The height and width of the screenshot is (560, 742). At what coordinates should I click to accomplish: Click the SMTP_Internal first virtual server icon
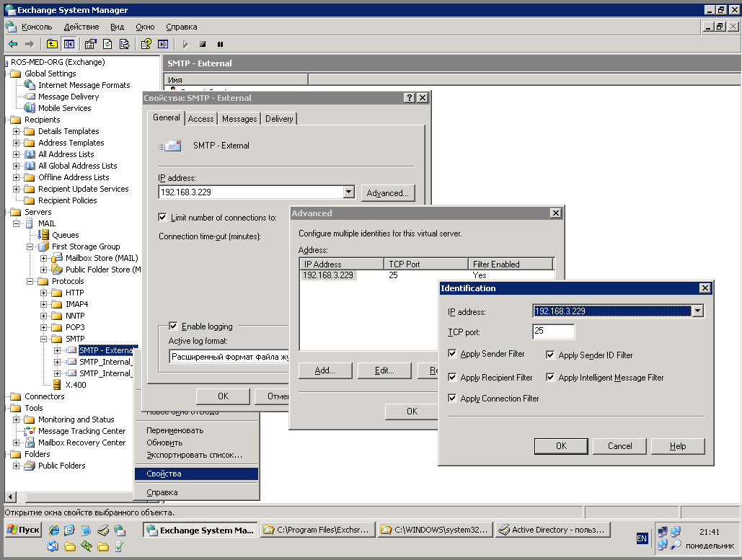pos(71,362)
